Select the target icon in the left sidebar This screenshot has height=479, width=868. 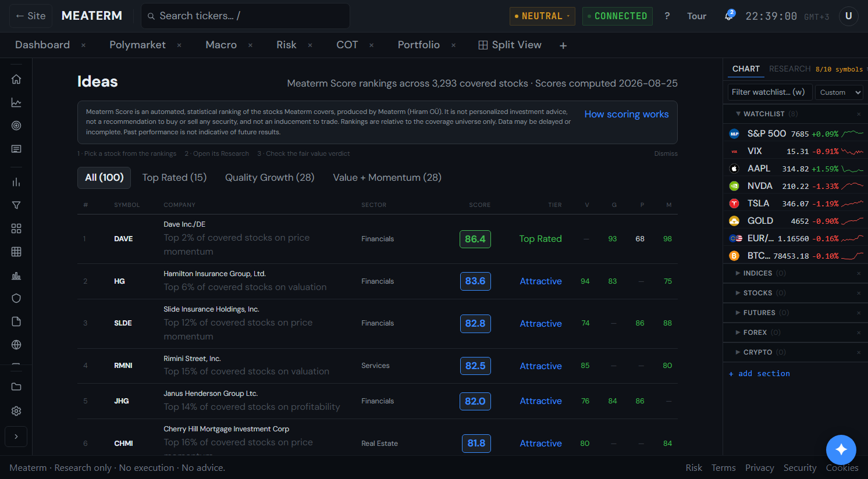click(16, 126)
